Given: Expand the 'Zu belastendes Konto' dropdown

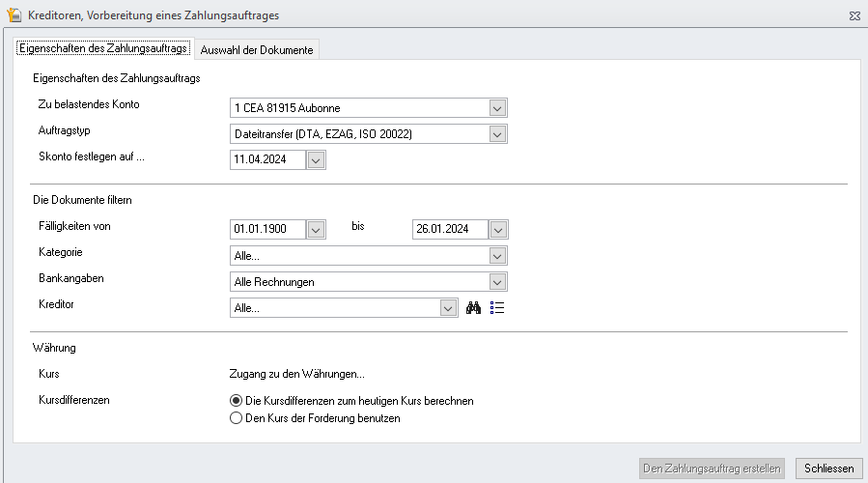Looking at the screenshot, I should (497, 108).
